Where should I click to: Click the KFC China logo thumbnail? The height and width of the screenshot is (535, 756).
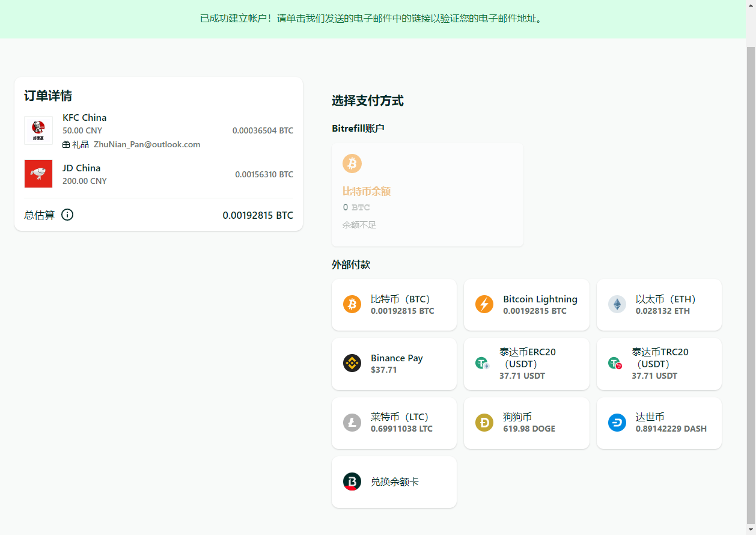tap(38, 130)
